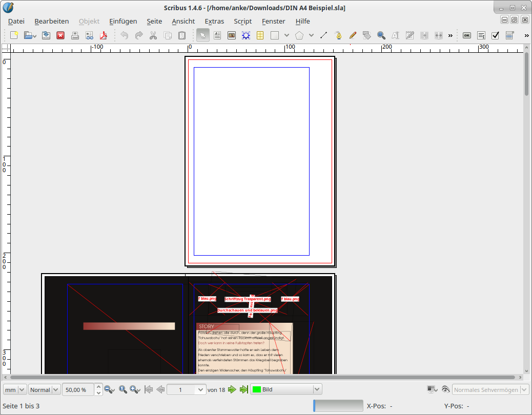Select the Bezier curve pen tool

point(338,35)
